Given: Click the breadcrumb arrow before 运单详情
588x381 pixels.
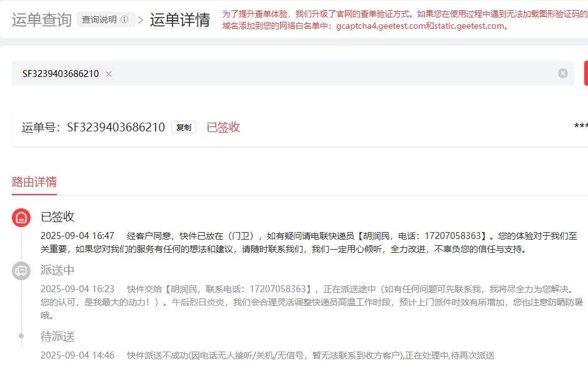Looking at the screenshot, I should (x=141, y=20).
